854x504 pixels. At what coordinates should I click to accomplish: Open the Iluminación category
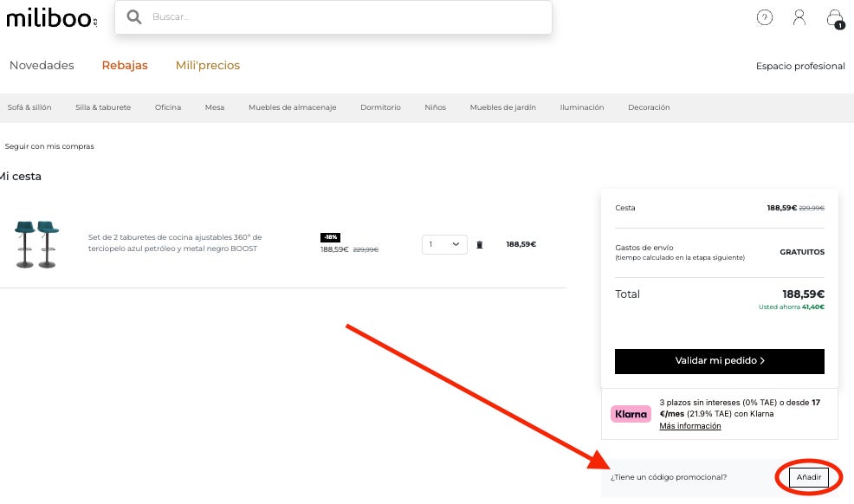tap(582, 107)
